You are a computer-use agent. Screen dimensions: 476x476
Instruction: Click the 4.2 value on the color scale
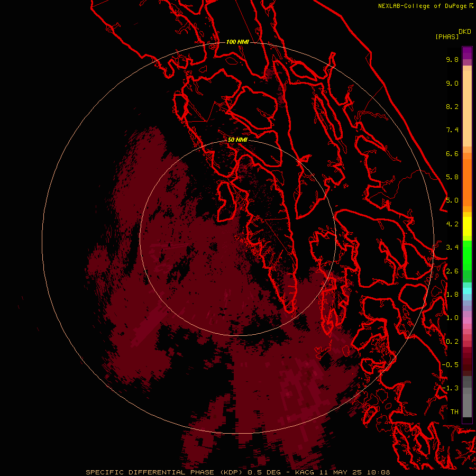452,224
